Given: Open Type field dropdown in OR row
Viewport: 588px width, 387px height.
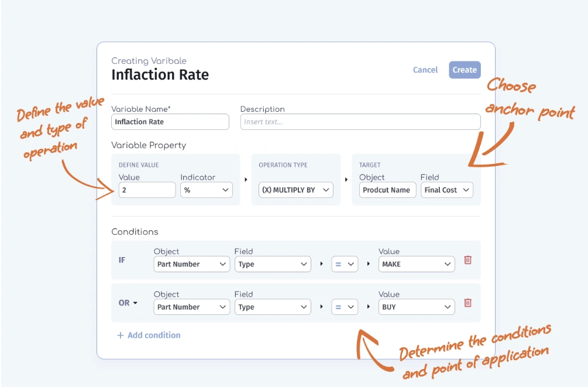Looking at the screenshot, I should (273, 307).
